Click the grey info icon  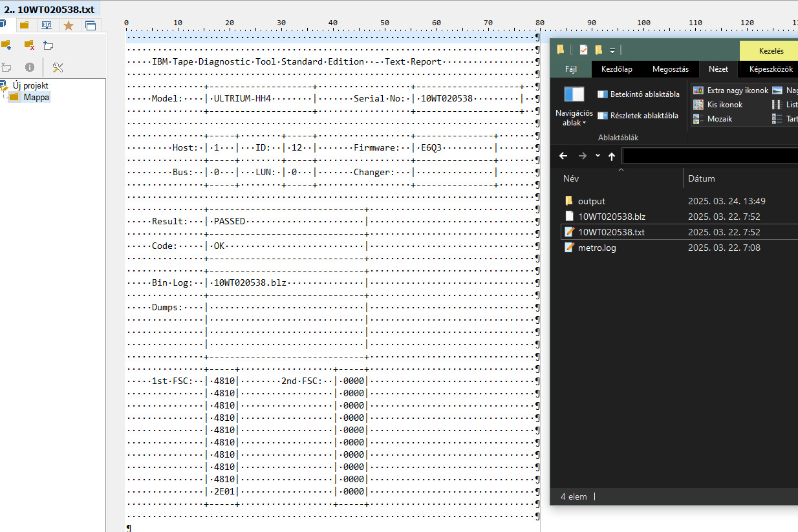click(29, 67)
